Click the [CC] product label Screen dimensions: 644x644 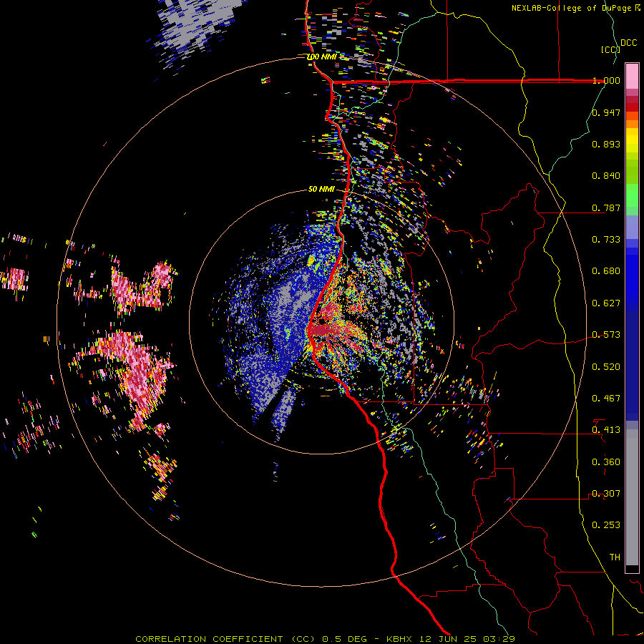click(x=610, y=49)
